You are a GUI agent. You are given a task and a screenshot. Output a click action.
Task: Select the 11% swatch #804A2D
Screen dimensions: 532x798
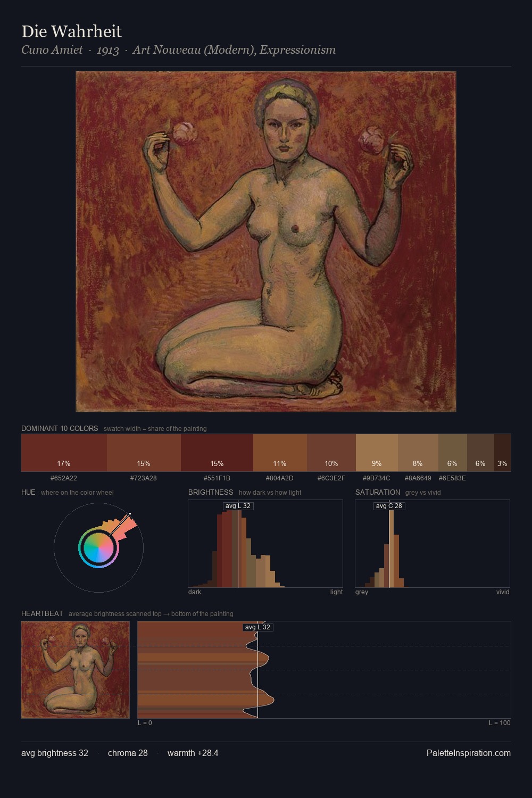tap(280, 453)
